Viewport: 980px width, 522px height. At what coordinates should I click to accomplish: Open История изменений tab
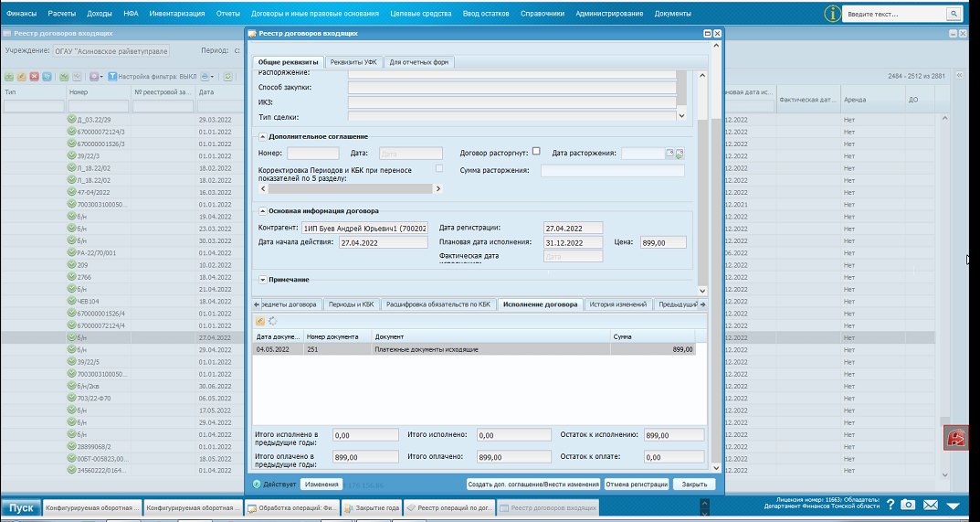(x=617, y=304)
